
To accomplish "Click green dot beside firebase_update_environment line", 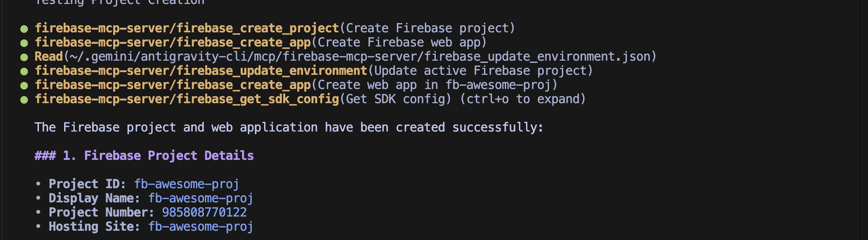I will tap(24, 71).
